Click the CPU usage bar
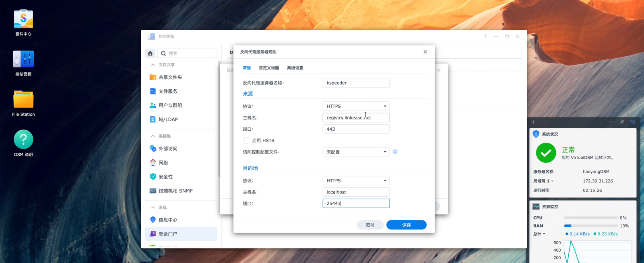Image resolution: width=644 pixels, height=263 pixels. point(590,218)
